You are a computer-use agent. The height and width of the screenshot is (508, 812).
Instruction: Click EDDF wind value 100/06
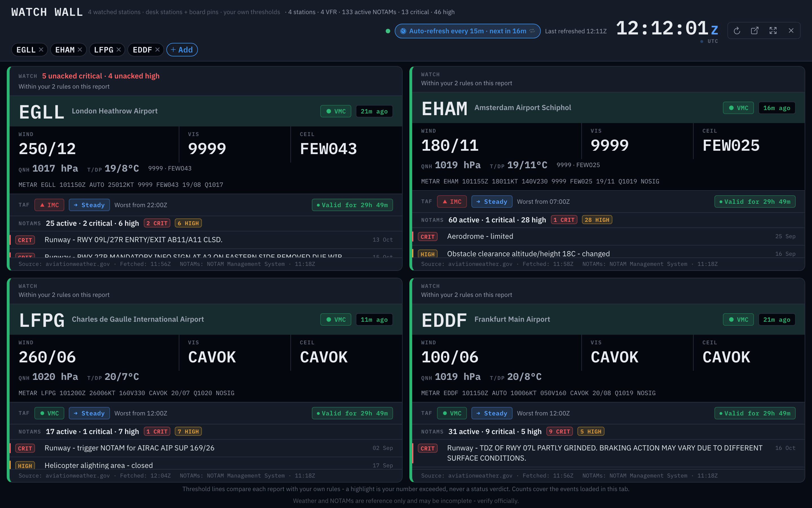pyautogui.click(x=450, y=357)
